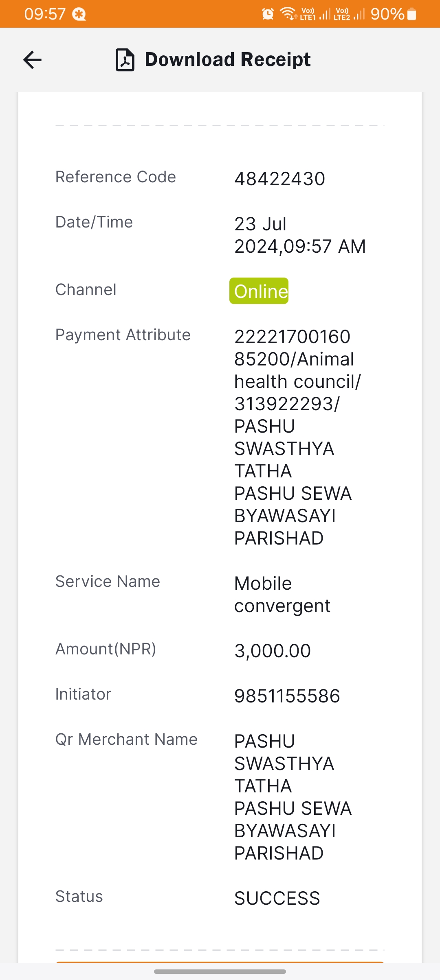Tap the notification icon beside the clock
The image size is (440, 980).
click(79, 15)
